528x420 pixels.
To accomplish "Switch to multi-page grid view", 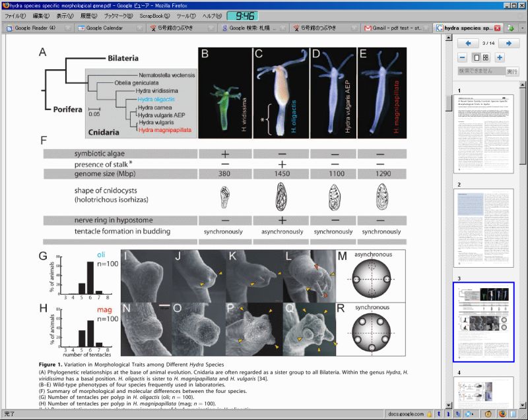I will click(x=485, y=57).
